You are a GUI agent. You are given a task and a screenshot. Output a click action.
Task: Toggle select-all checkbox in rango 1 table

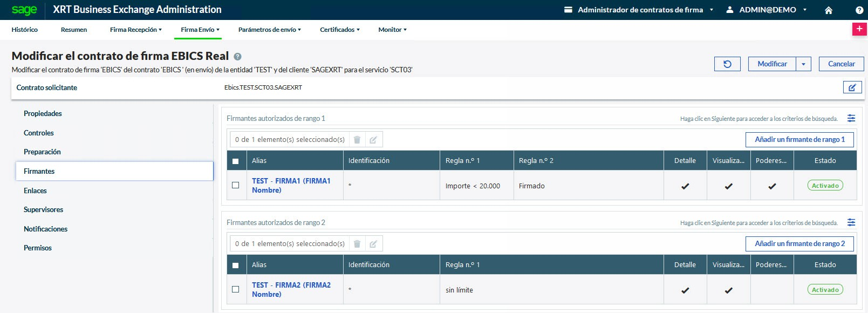[236, 161]
